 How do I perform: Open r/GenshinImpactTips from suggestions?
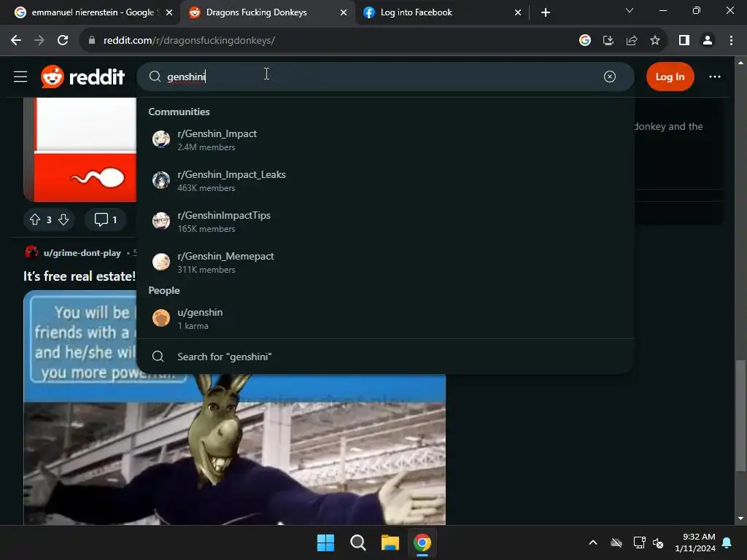point(385,222)
